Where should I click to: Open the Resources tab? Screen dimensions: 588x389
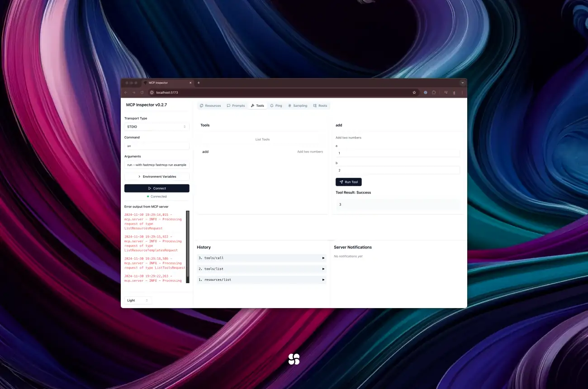[x=210, y=105]
